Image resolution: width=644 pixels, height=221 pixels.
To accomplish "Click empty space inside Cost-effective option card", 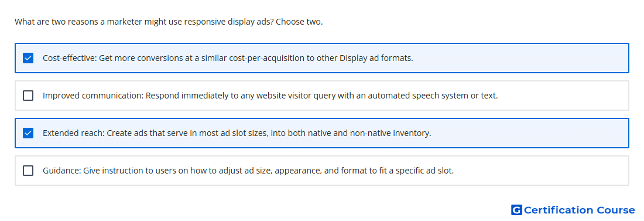I will [522, 58].
